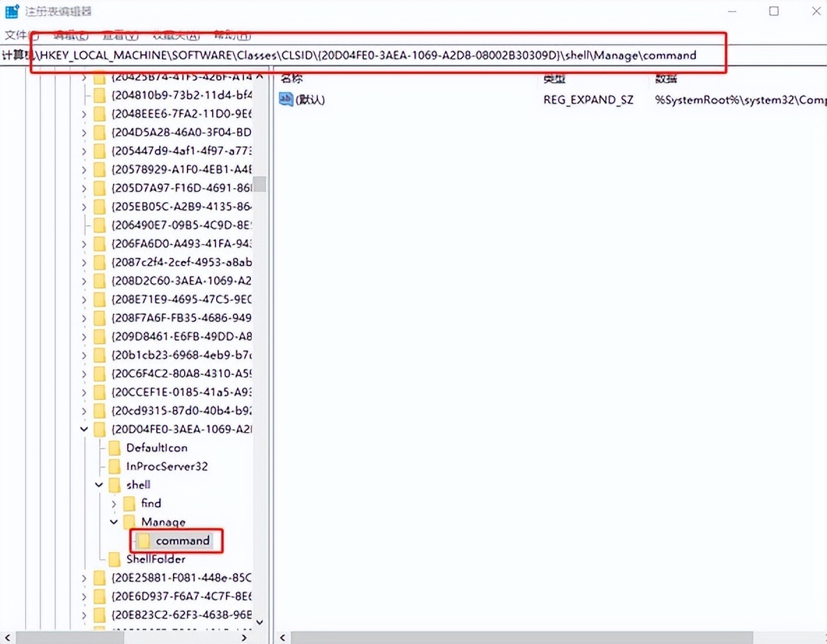The width and height of the screenshot is (827, 644).
Task: Select the {20E6D937-F6A7-4C7F-8E6 key label
Action: click(181, 597)
